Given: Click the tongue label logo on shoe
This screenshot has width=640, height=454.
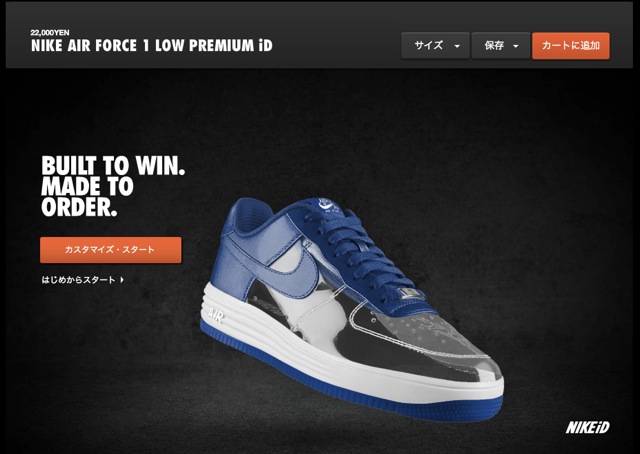Looking at the screenshot, I should [x=324, y=204].
